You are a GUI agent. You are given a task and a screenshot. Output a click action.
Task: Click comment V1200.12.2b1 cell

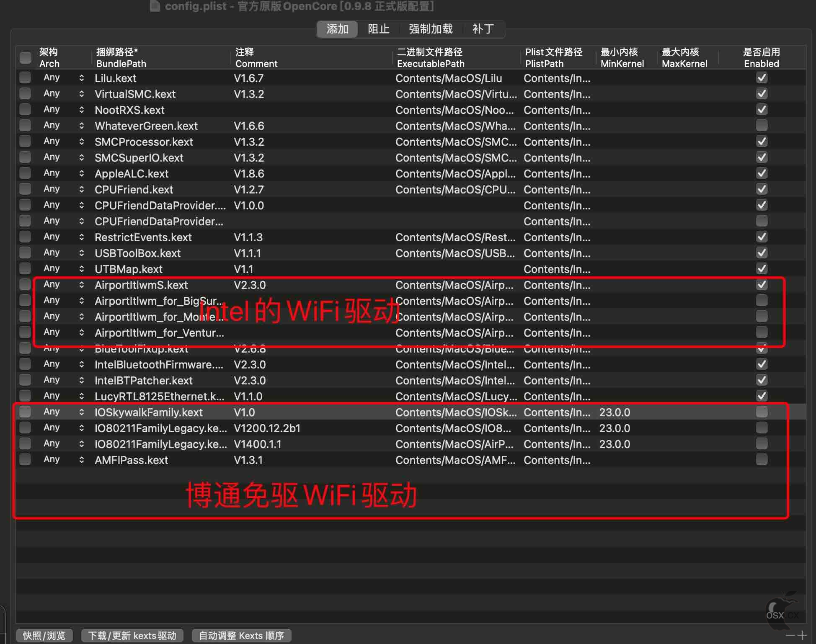click(x=267, y=428)
